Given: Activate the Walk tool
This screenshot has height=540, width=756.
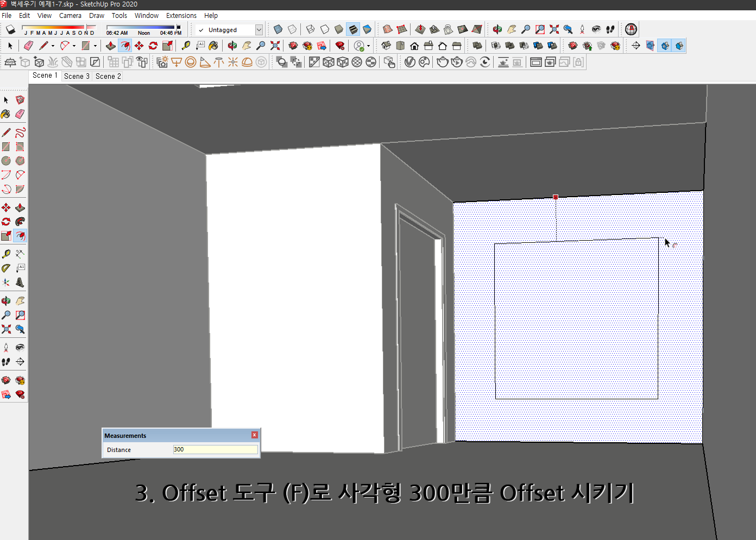Looking at the screenshot, I should coord(7,362).
